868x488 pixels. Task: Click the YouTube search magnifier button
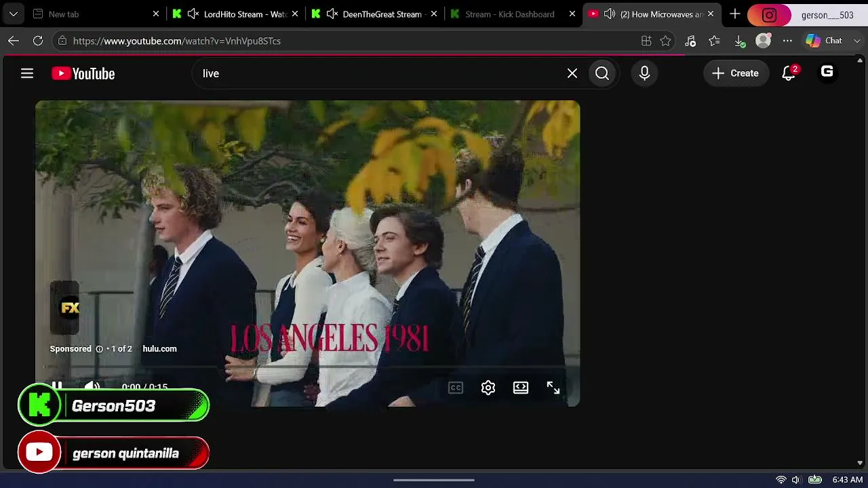(x=602, y=73)
